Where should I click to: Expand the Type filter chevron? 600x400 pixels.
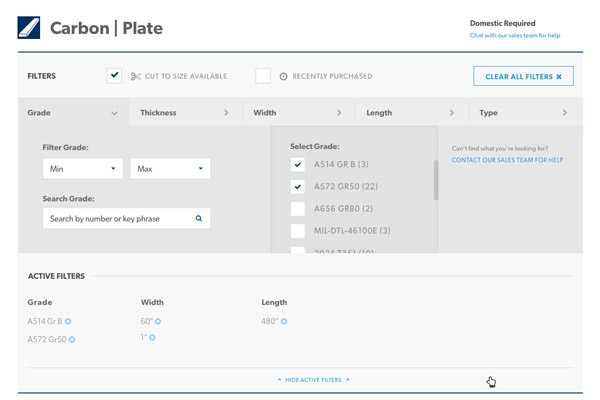point(565,113)
